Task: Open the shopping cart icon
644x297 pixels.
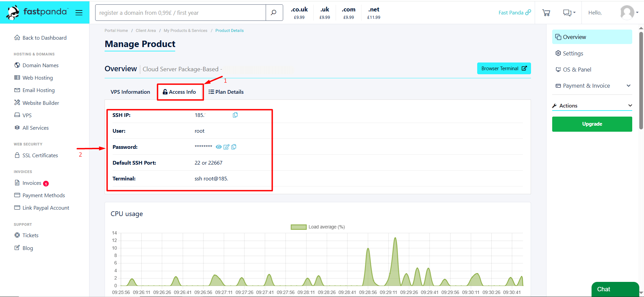Action: coord(546,13)
